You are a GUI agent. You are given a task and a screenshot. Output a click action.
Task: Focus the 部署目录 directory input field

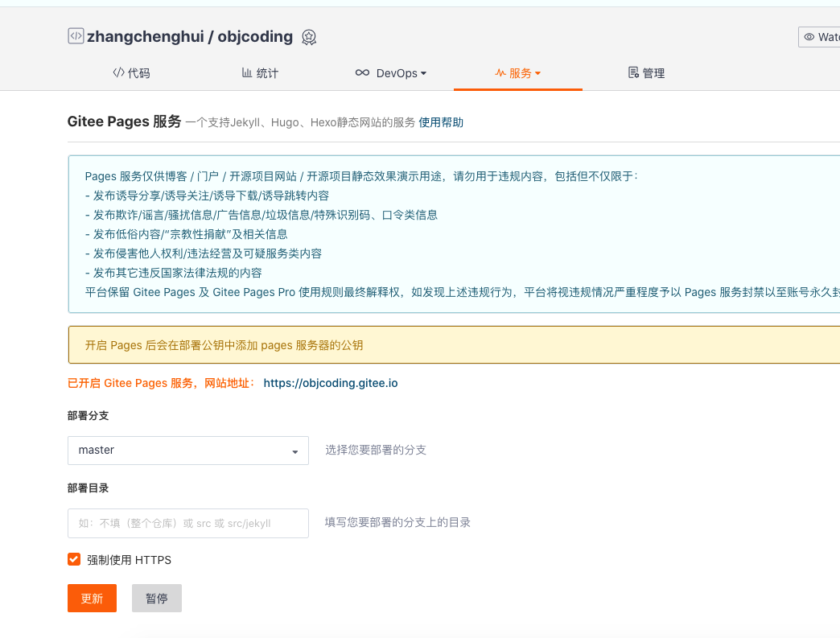[x=188, y=524]
